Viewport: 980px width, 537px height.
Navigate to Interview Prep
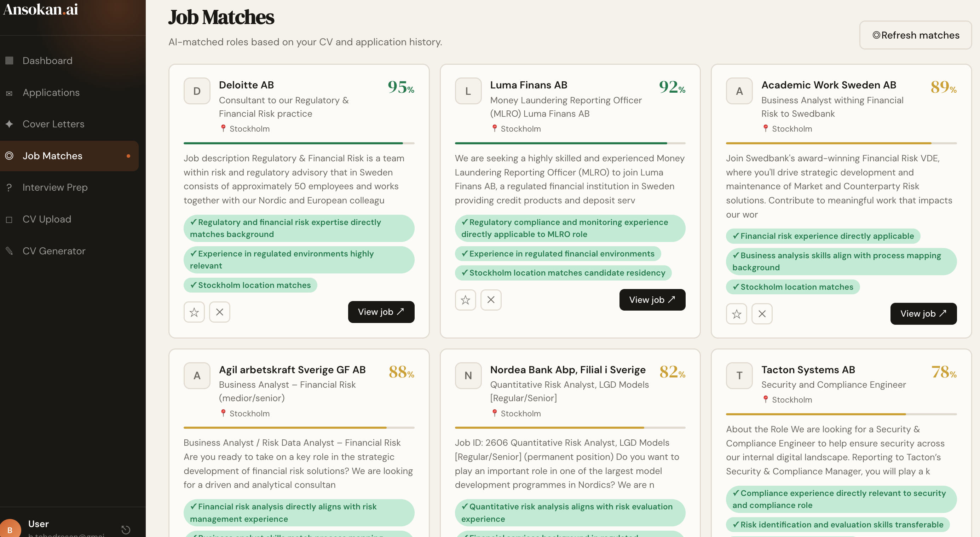point(55,187)
